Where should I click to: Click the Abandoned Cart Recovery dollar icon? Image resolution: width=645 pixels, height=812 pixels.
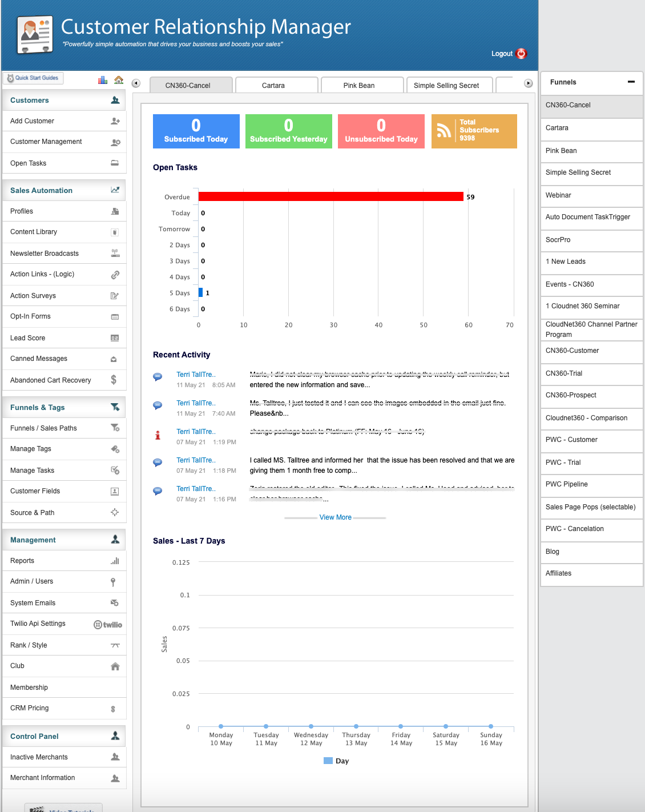(x=114, y=380)
